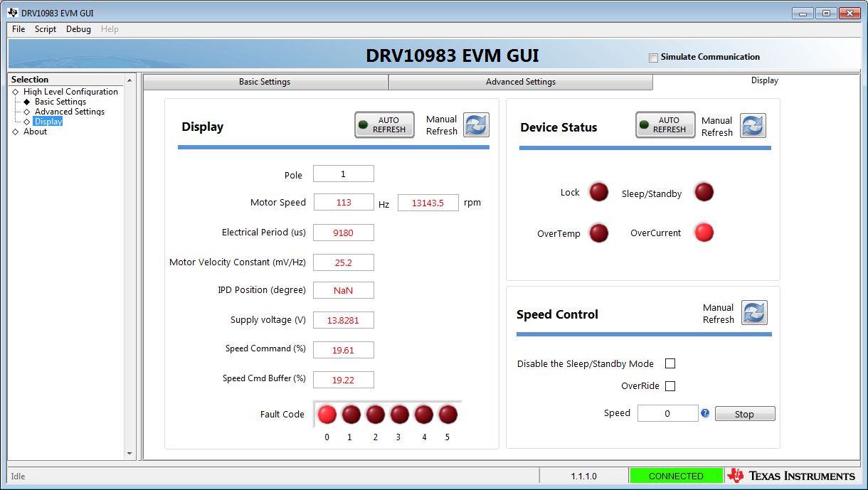Select About in Selection tree

pyautogui.click(x=35, y=132)
